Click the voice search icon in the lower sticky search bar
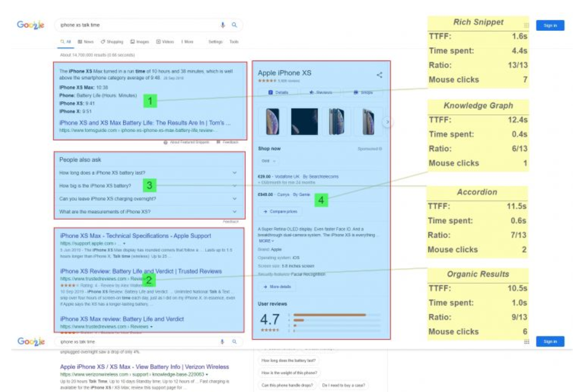Image resolution: width=587 pixels, height=392 pixels. coord(222,342)
